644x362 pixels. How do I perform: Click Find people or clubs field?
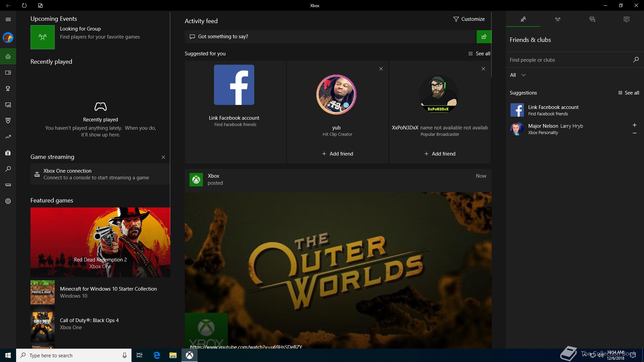point(570,60)
